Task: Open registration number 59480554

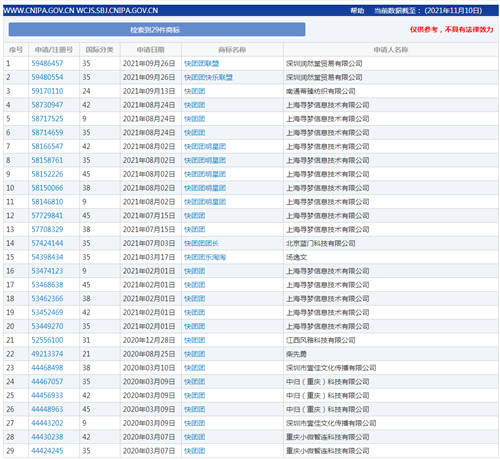Action: coord(47,77)
